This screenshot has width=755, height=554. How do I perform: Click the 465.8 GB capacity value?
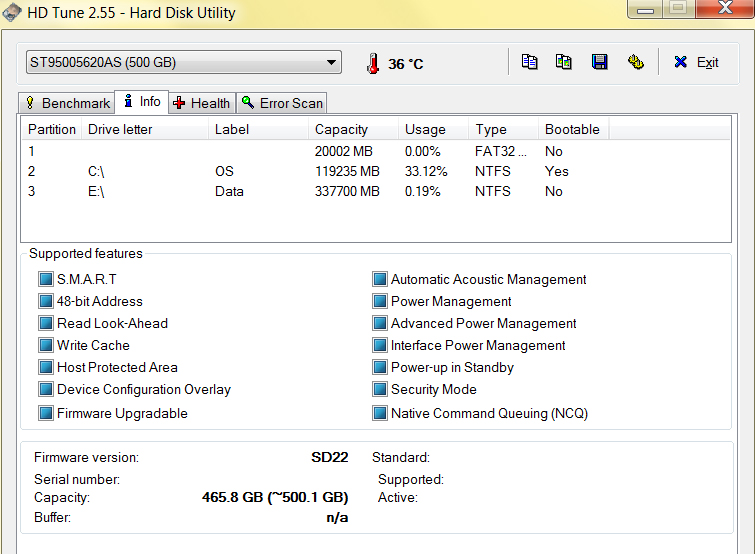point(275,497)
